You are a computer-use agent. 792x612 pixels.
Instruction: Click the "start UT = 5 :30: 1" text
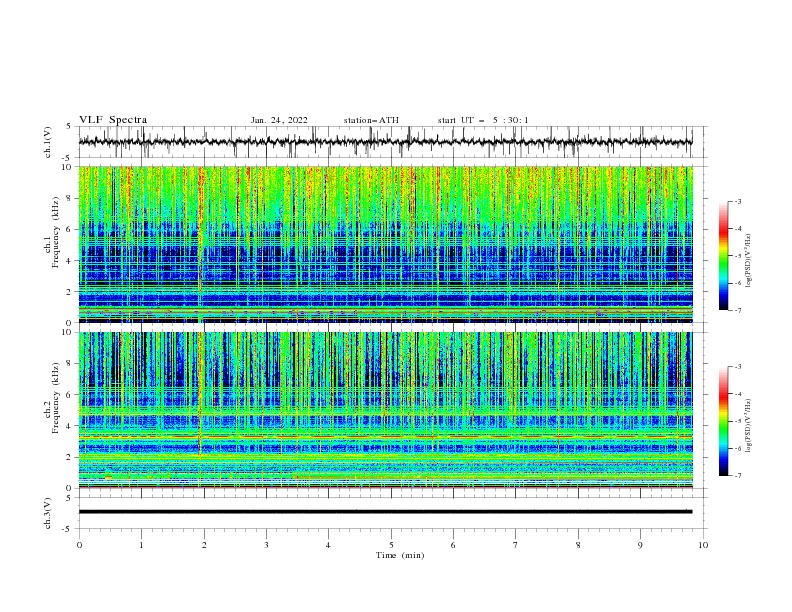tap(483, 120)
